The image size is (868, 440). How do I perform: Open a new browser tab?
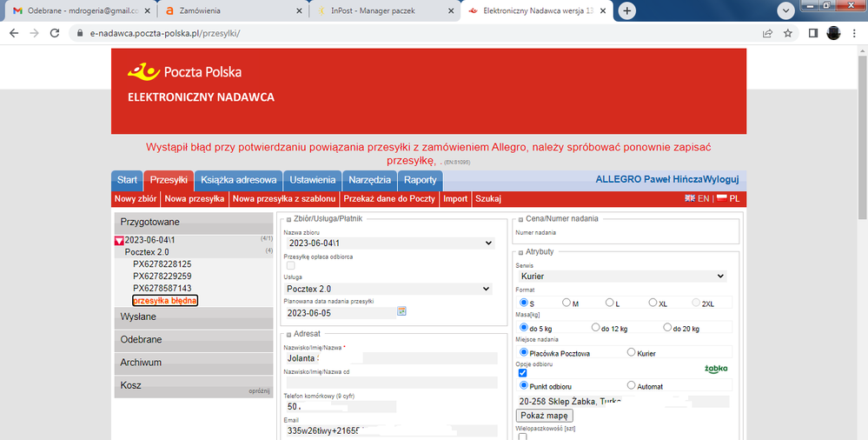pyautogui.click(x=626, y=10)
